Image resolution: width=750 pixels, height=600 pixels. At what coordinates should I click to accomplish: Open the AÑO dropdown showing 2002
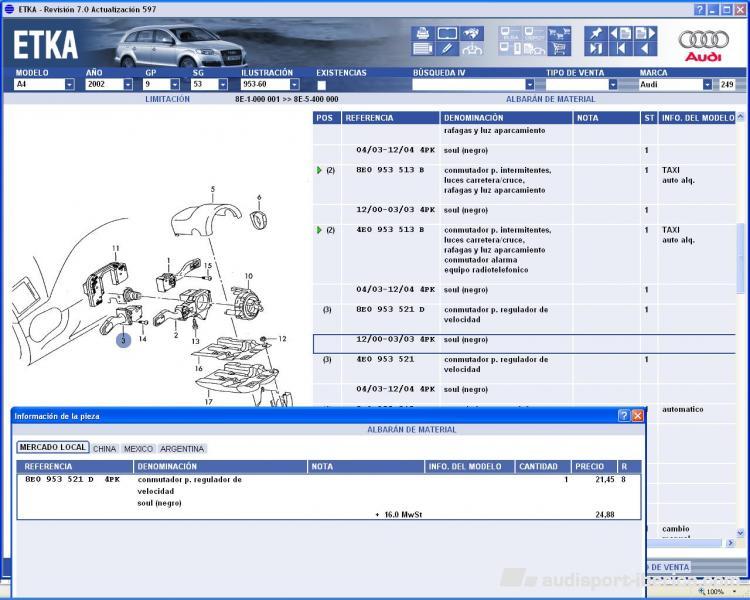[x=128, y=85]
